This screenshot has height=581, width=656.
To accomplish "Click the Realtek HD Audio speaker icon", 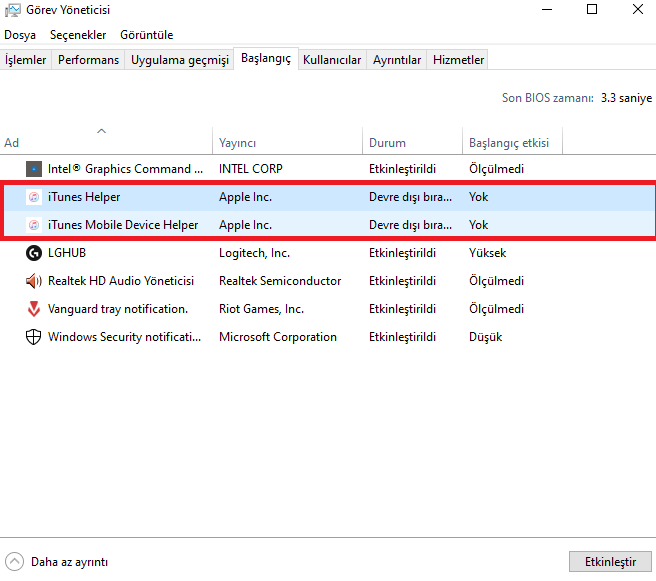I will pyautogui.click(x=33, y=281).
